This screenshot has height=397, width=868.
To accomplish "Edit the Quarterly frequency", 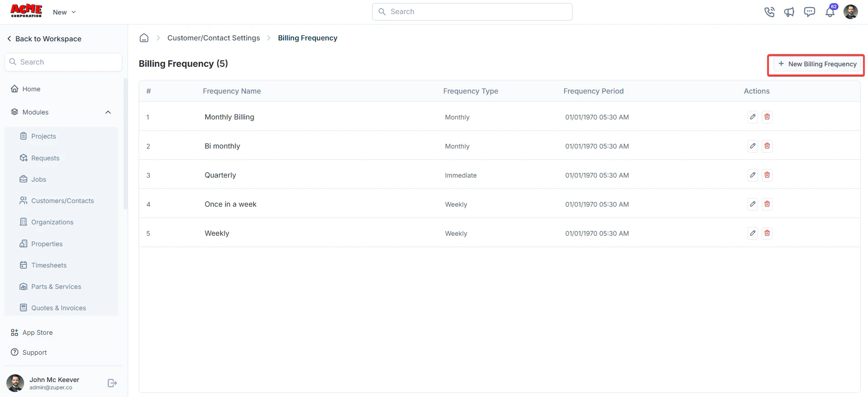I will coord(753,175).
